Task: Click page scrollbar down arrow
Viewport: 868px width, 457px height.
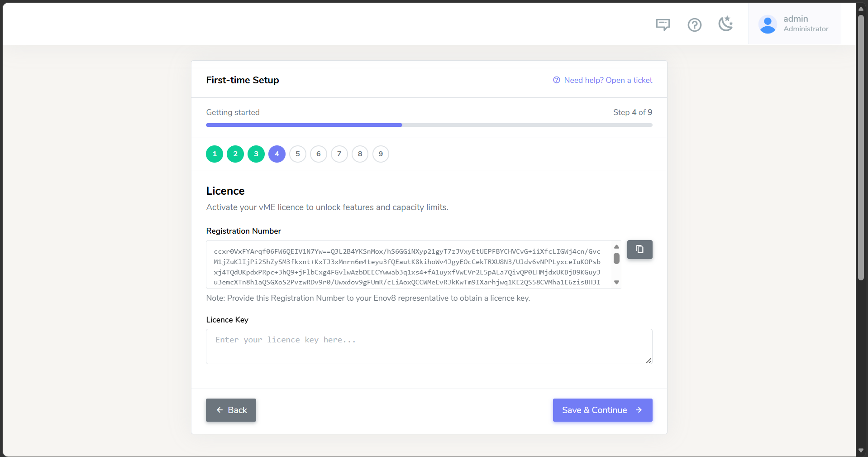Action: tap(861, 451)
